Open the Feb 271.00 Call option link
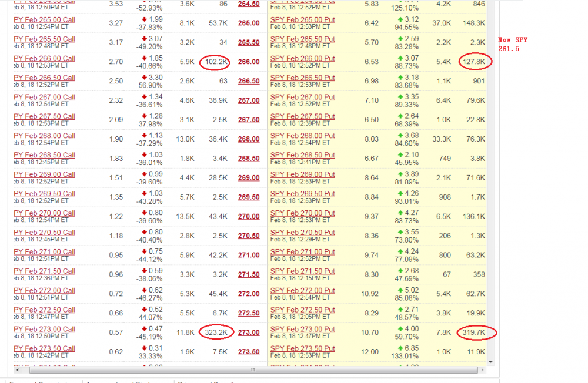The image size is (588, 383). coord(44,252)
